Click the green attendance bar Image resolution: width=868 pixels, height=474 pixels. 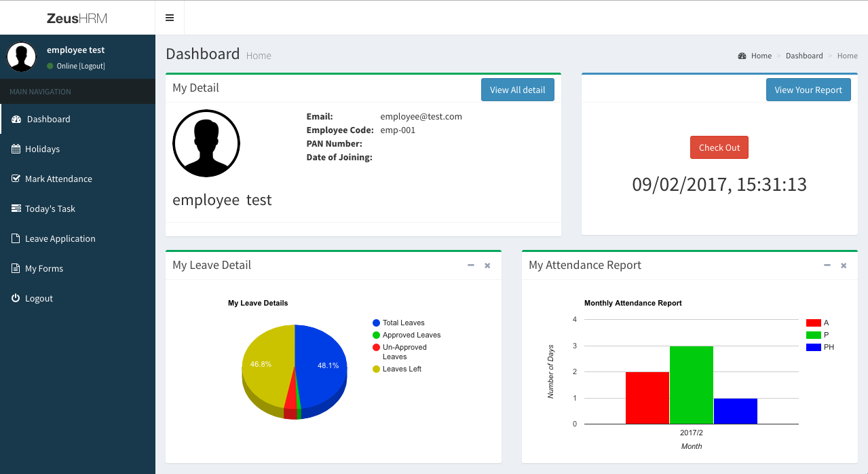coord(691,385)
